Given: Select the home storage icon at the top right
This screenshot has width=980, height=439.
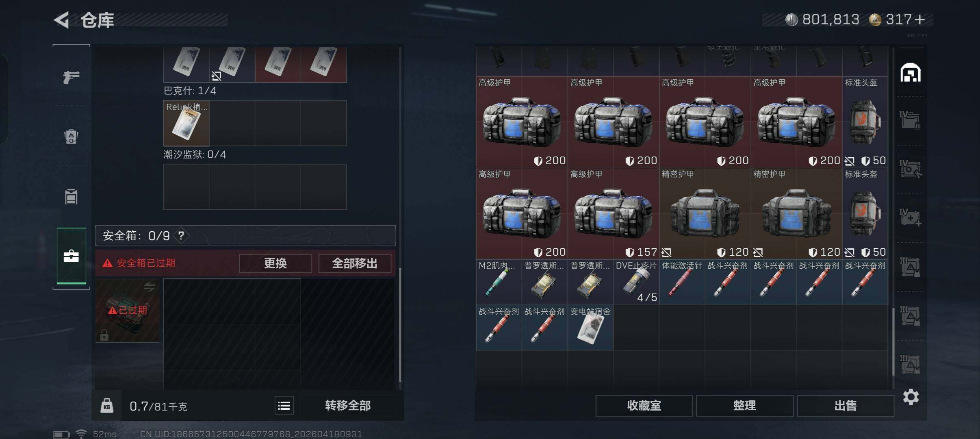Looking at the screenshot, I should click(x=911, y=73).
